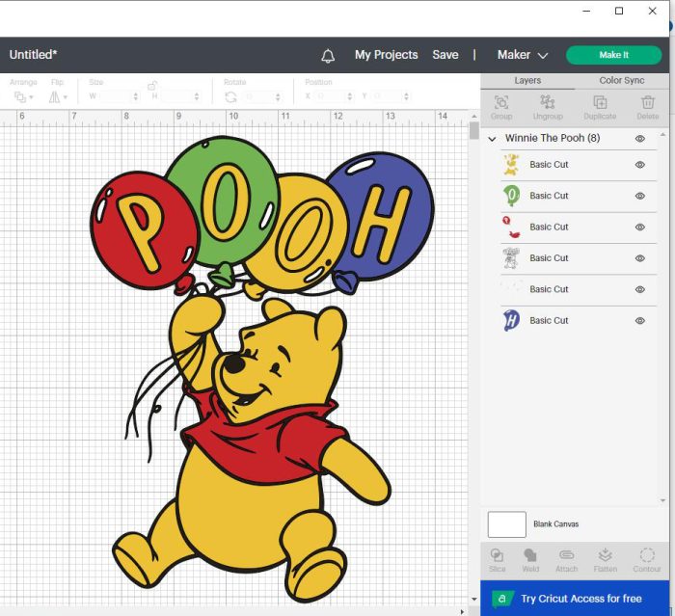Image resolution: width=675 pixels, height=616 pixels.
Task: Click the Untitled* project title
Action: 33,55
